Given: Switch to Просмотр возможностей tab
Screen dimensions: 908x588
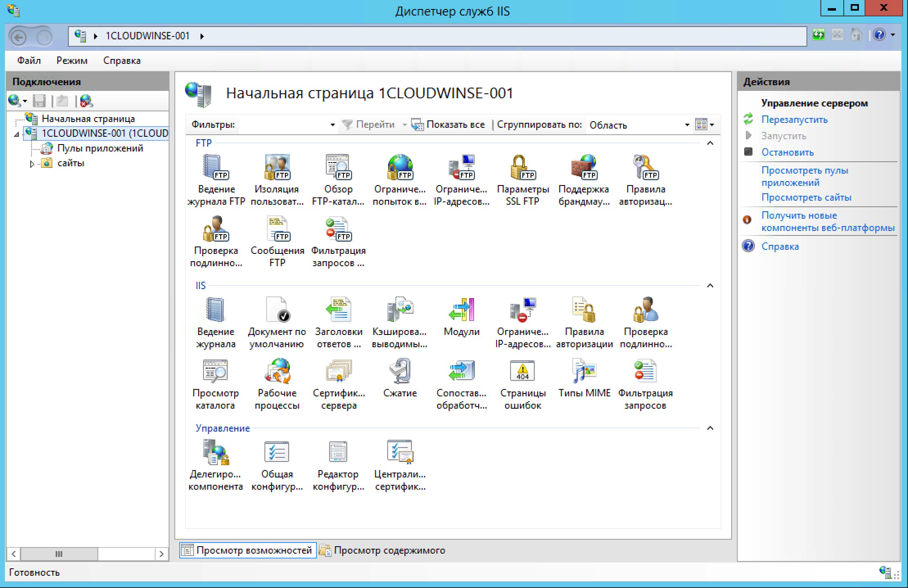Looking at the screenshot, I should (247, 550).
